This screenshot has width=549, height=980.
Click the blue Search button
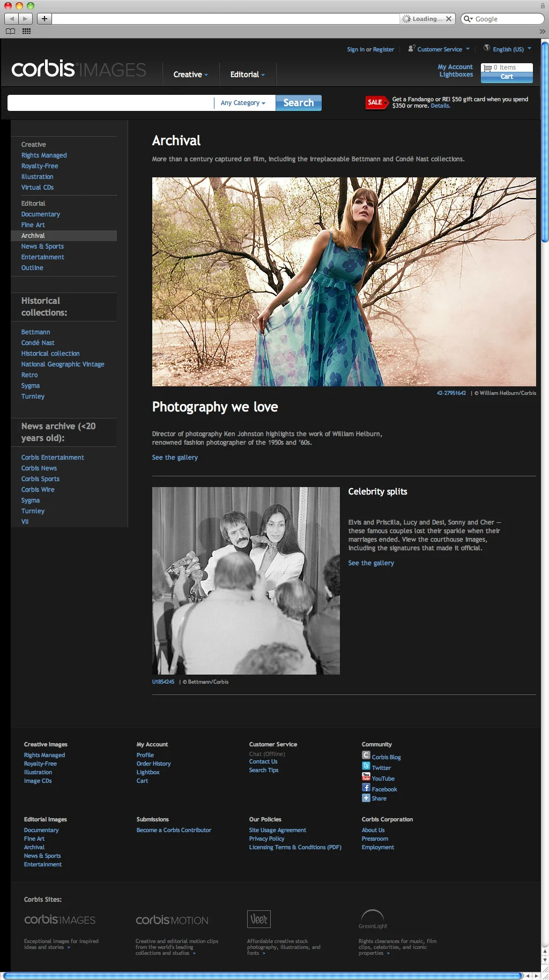tap(299, 103)
